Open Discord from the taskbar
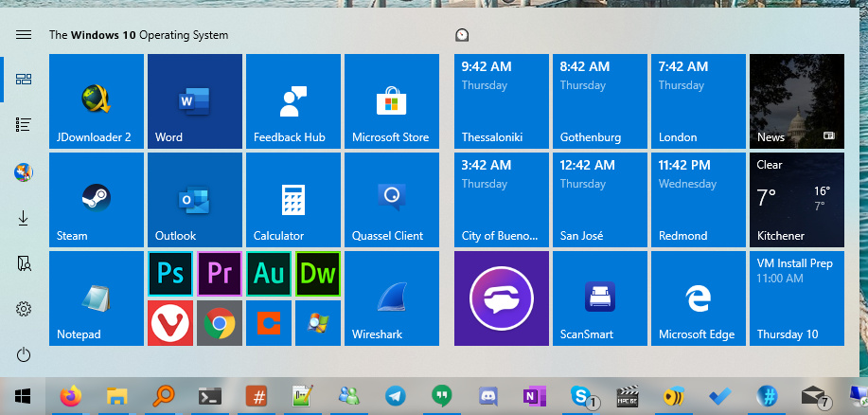The width and height of the screenshot is (868, 415). 488,396
